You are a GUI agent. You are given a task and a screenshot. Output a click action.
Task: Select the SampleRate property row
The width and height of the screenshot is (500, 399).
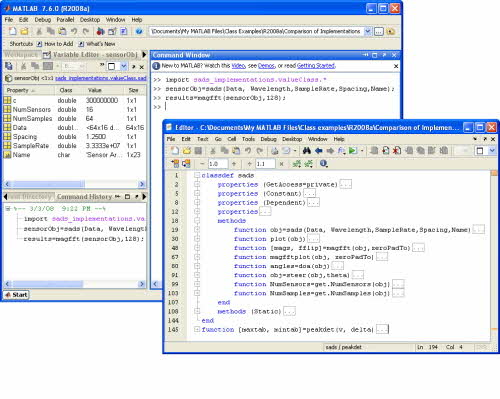pos(74,146)
